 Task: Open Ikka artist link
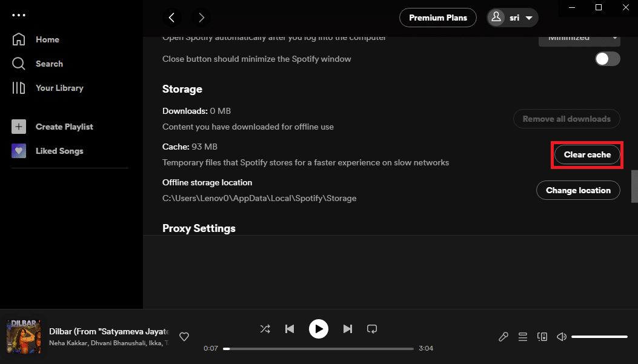(x=155, y=343)
